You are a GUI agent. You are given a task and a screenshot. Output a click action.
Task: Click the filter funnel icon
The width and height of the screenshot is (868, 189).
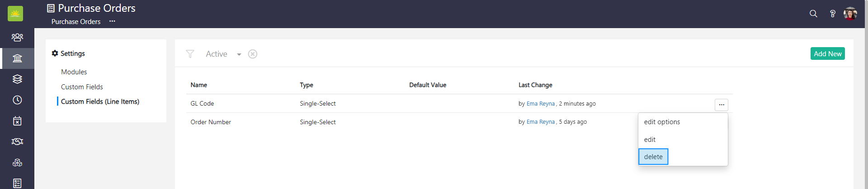pos(190,54)
